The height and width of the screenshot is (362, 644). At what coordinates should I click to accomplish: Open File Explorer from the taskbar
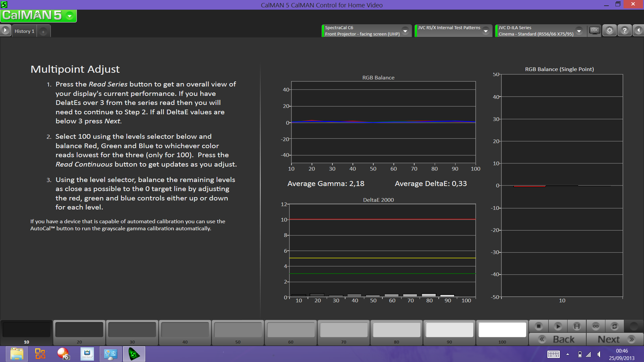point(16,354)
